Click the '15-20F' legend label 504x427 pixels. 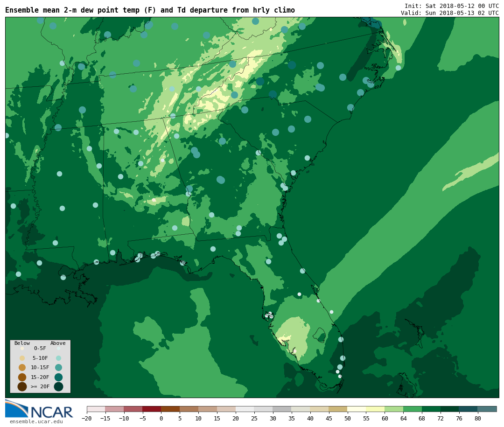click(40, 377)
